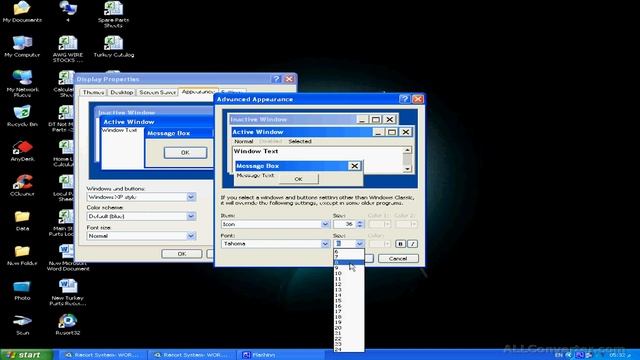Launch Resort32 desktop shortcut
Image resolution: width=640 pixels, height=360 pixels.
point(68,324)
